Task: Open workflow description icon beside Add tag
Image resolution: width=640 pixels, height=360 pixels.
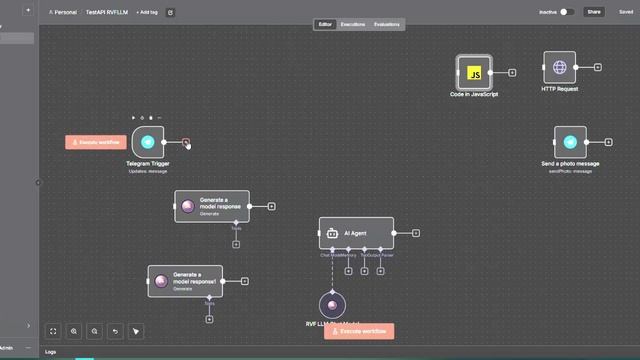Action: pyautogui.click(x=170, y=13)
